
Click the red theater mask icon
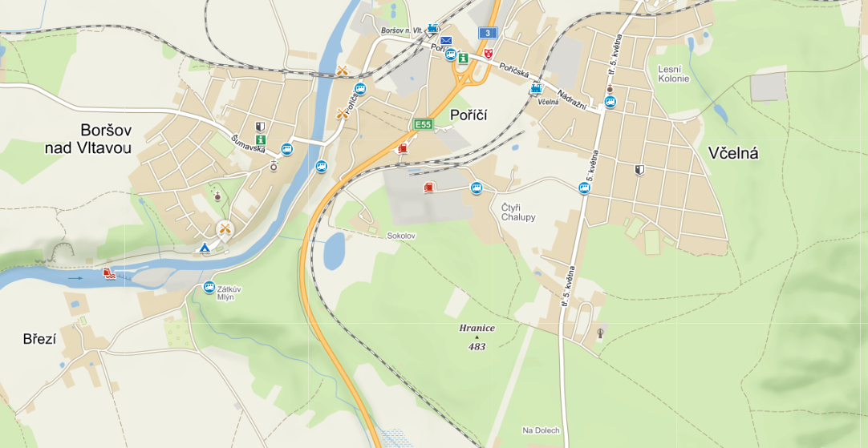489,53
